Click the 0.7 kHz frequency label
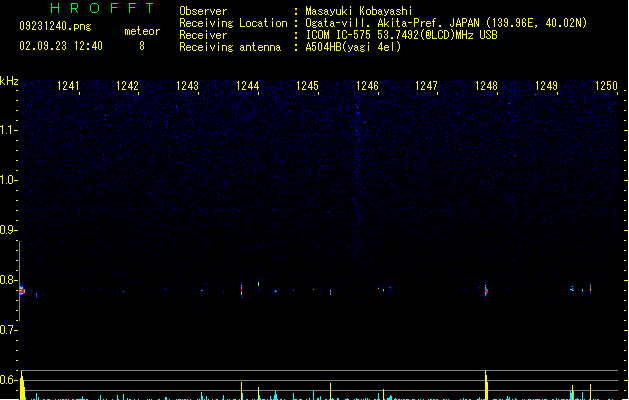The width and height of the screenshot is (629, 400). point(8,330)
